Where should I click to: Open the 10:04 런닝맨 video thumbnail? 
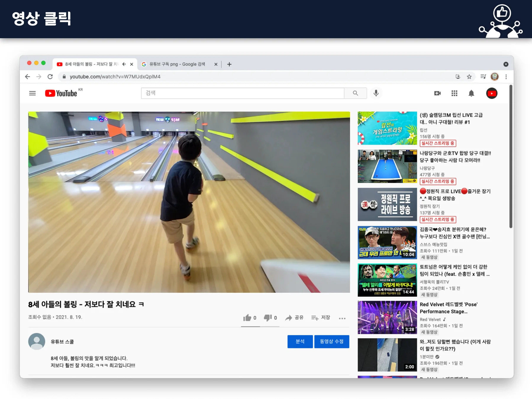click(x=387, y=242)
